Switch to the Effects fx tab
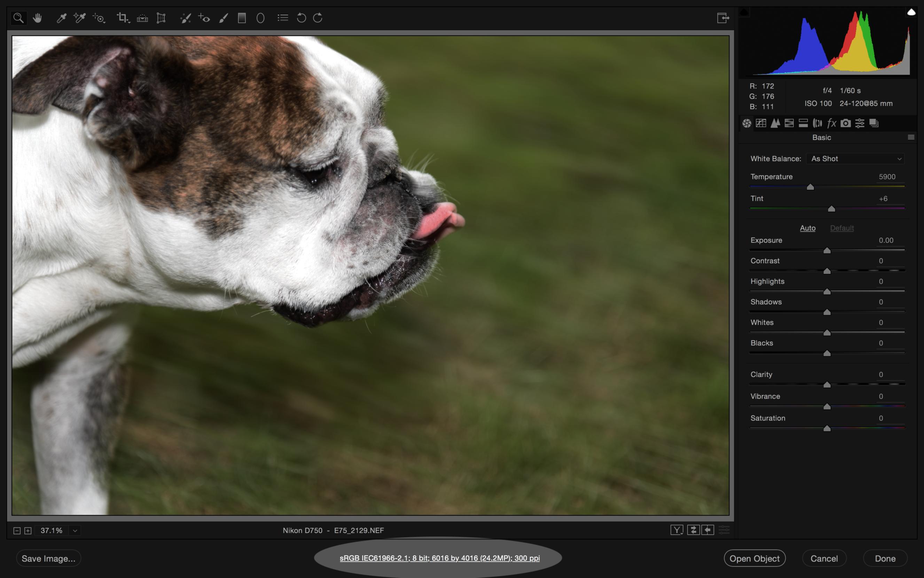The width and height of the screenshot is (924, 578). click(x=831, y=123)
